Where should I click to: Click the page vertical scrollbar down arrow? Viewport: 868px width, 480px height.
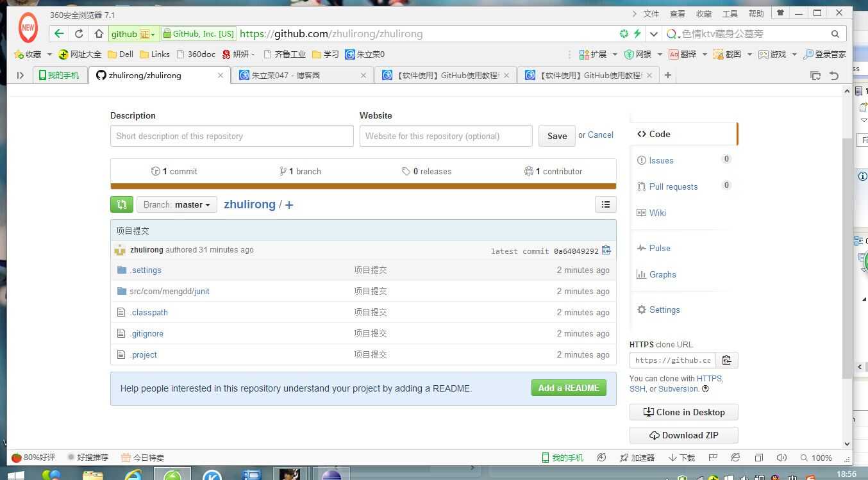[847, 443]
